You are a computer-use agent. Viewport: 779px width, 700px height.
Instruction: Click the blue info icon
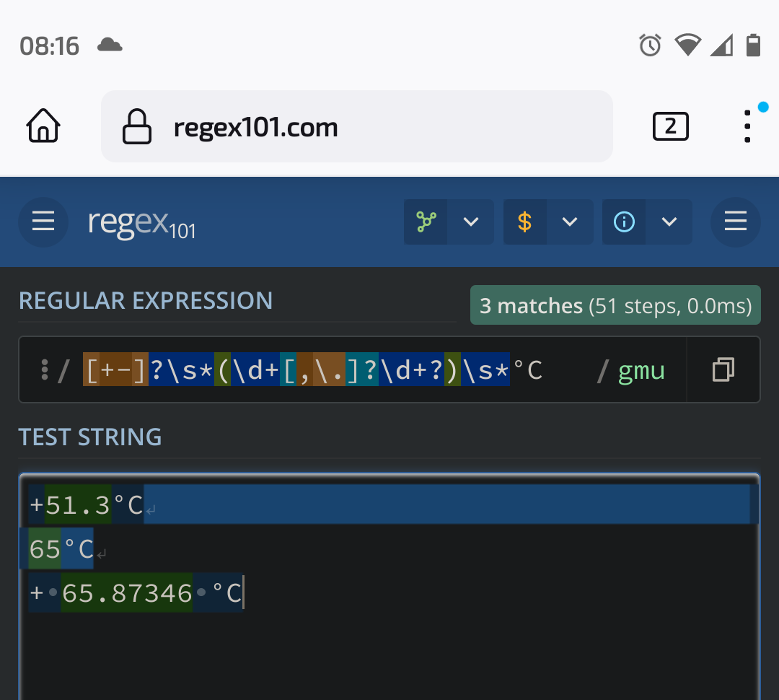coord(624,222)
